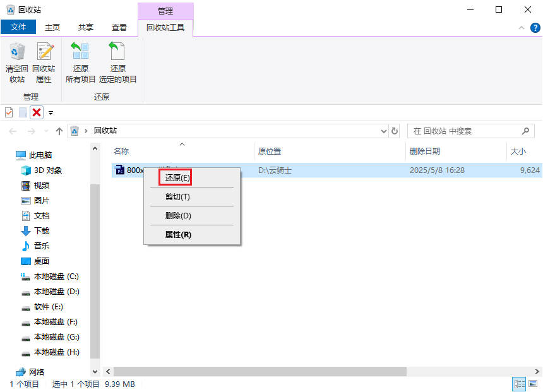Click the refresh button beside the address bar
This screenshot has height=392, width=543.
coord(395,131)
